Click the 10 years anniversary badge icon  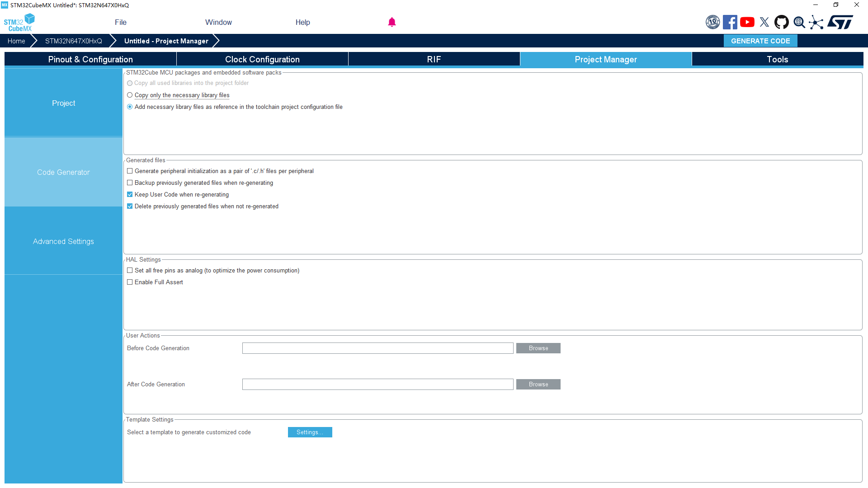[x=713, y=22]
